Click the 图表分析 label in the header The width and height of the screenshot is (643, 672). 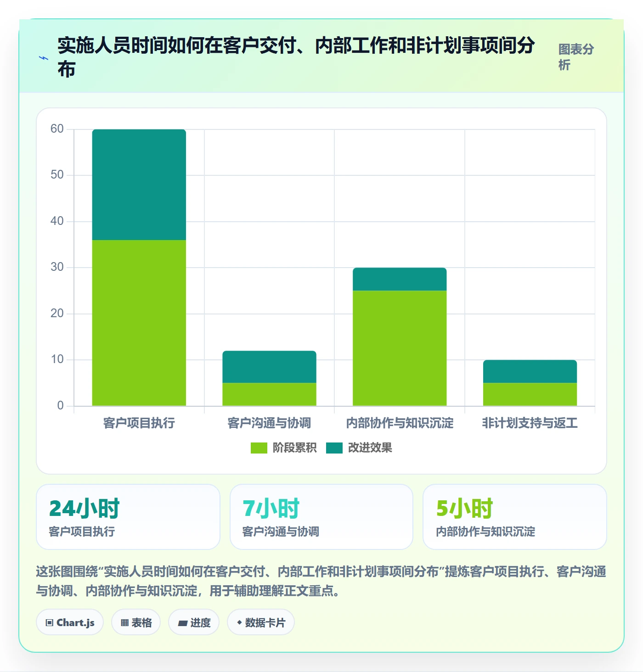coord(576,57)
